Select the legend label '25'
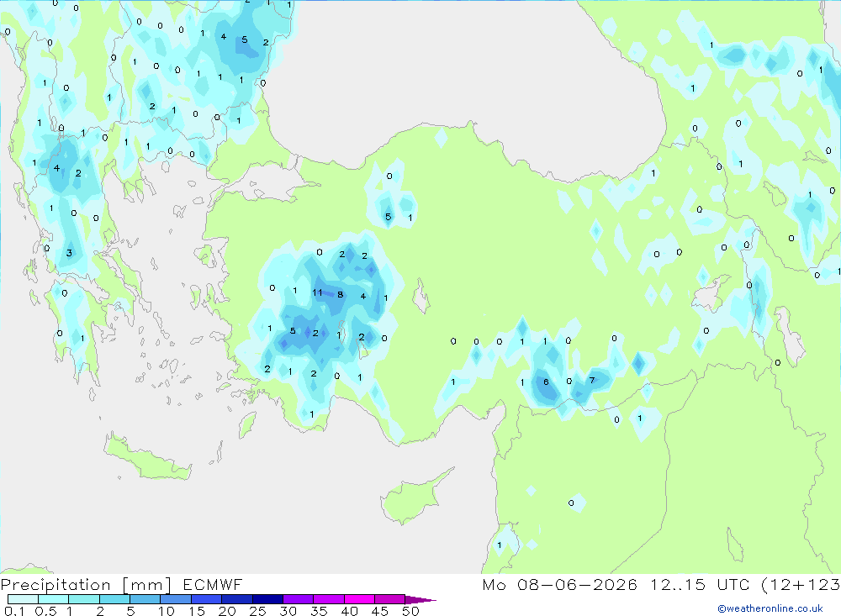 (x=257, y=611)
